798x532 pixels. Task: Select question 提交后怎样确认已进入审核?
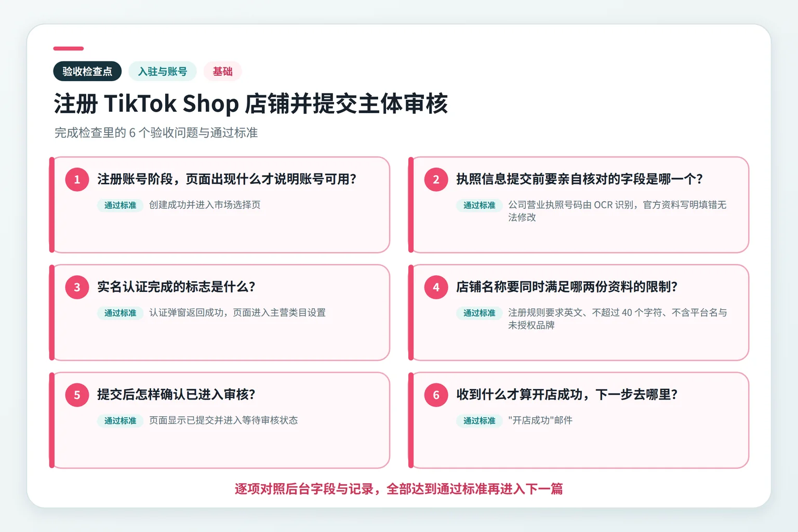[176, 394]
